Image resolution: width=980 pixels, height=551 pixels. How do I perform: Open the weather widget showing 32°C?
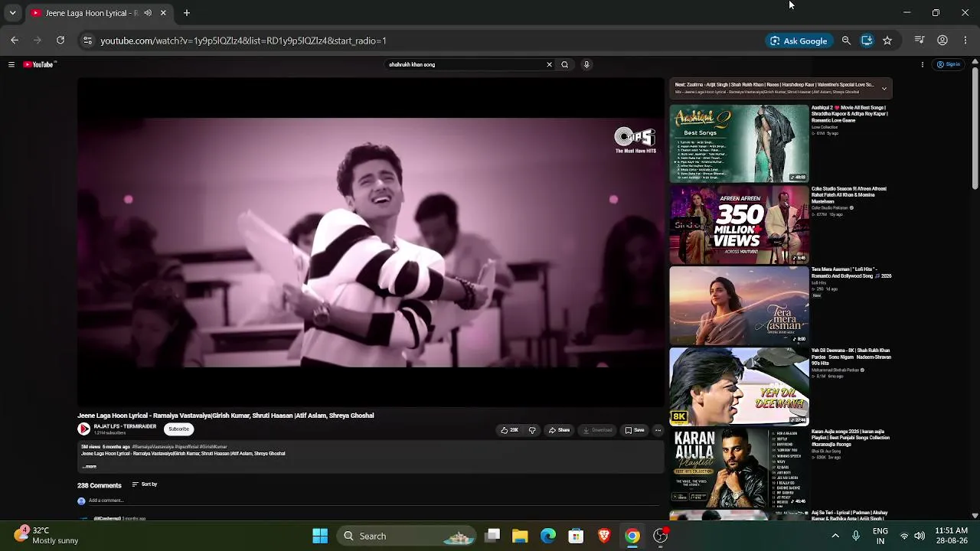[x=47, y=536]
